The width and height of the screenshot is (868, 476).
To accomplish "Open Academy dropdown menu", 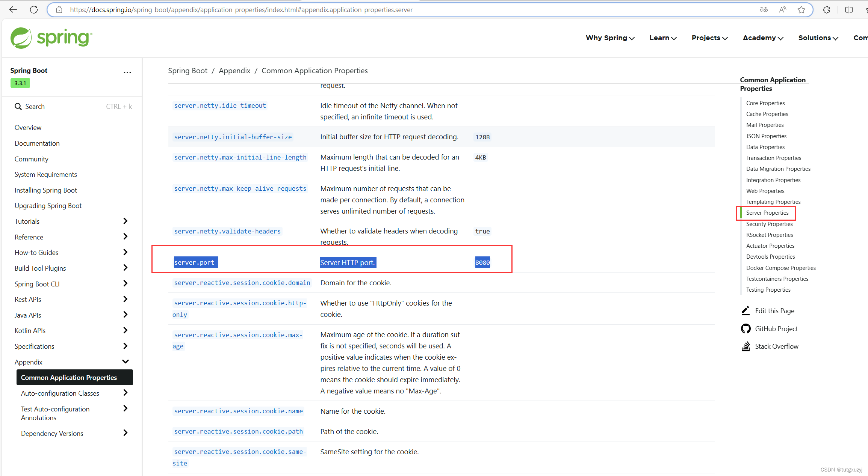I will pos(763,38).
